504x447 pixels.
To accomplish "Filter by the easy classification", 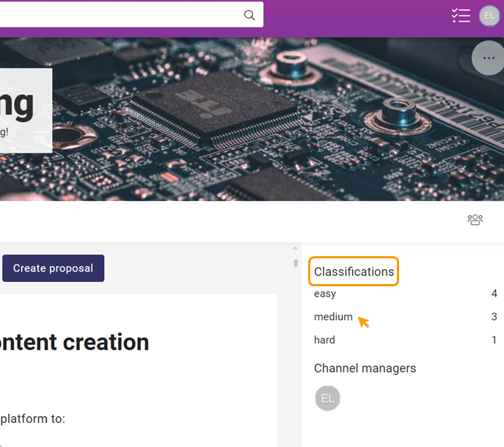I will (x=325, y=294).
